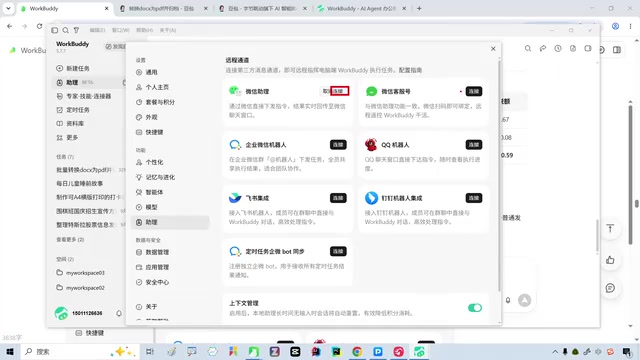Connect the 钉钉机器人集成 channel
This screenshot has width=640, height=360.
point(473,198)
